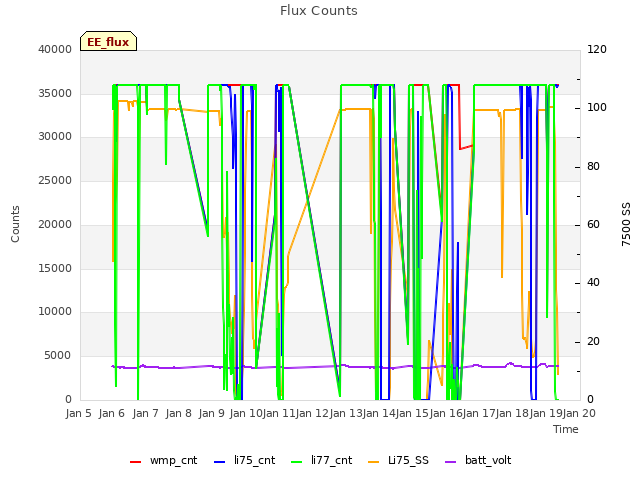Click the 40 right axis value
The image size is (640, 480).
click(593, 283)
